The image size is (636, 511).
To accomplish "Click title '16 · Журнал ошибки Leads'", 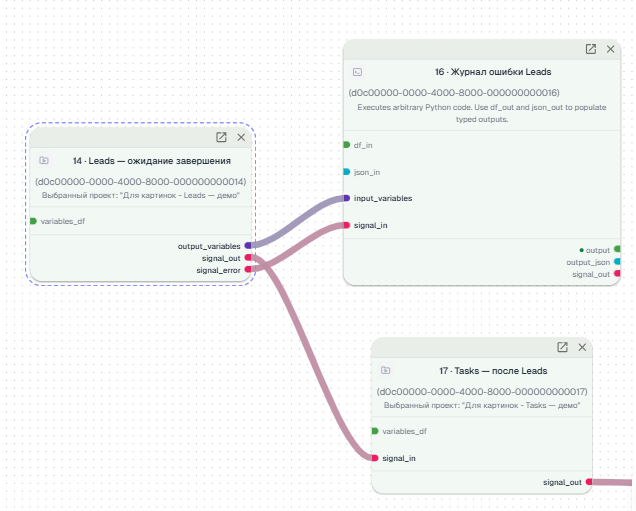I will click(493, 72).
